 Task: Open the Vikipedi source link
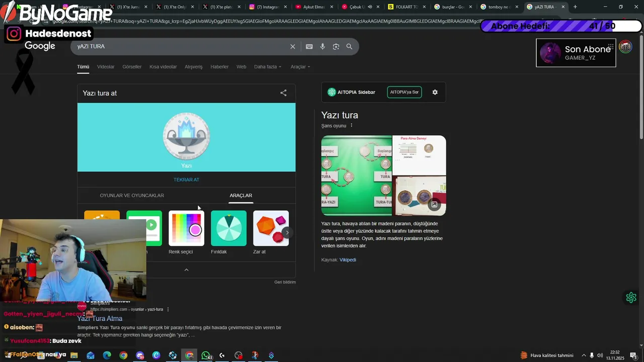(348, 260)
